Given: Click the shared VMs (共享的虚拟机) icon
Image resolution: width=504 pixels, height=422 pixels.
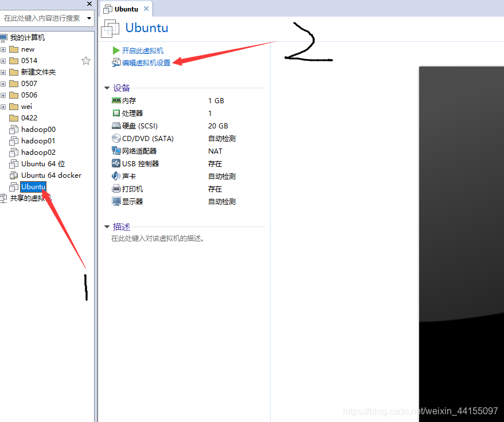Looking at the screenshot, I should (x=3, y=198).
